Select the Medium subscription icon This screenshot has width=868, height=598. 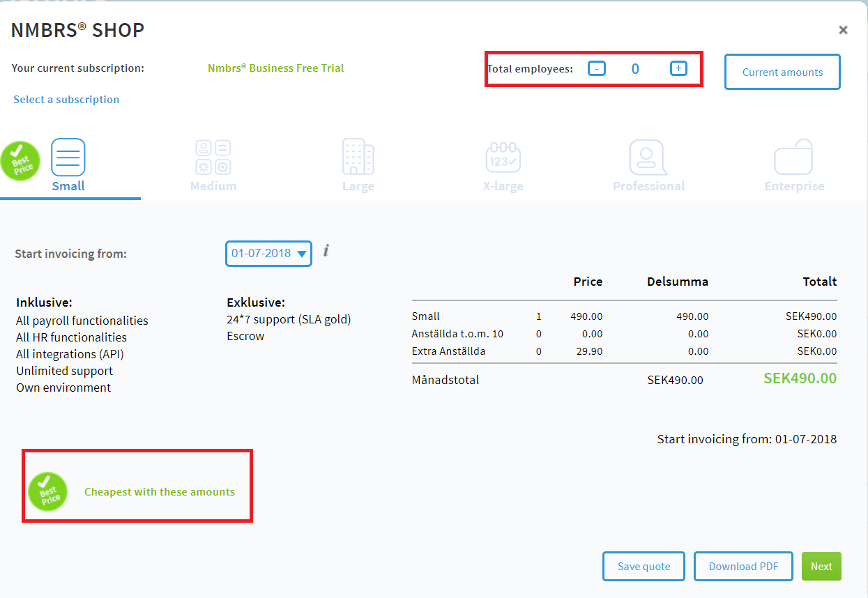pyautogui.click(x=213, y=157)
